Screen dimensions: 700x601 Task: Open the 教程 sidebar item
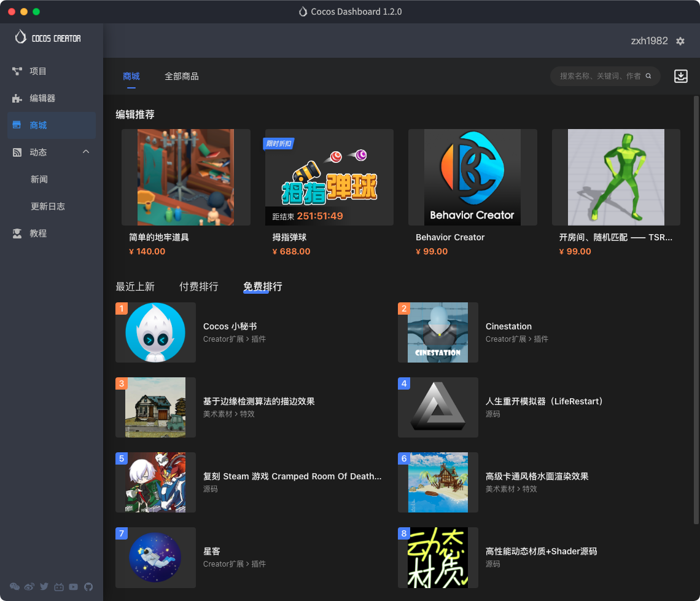coord(38,234)
